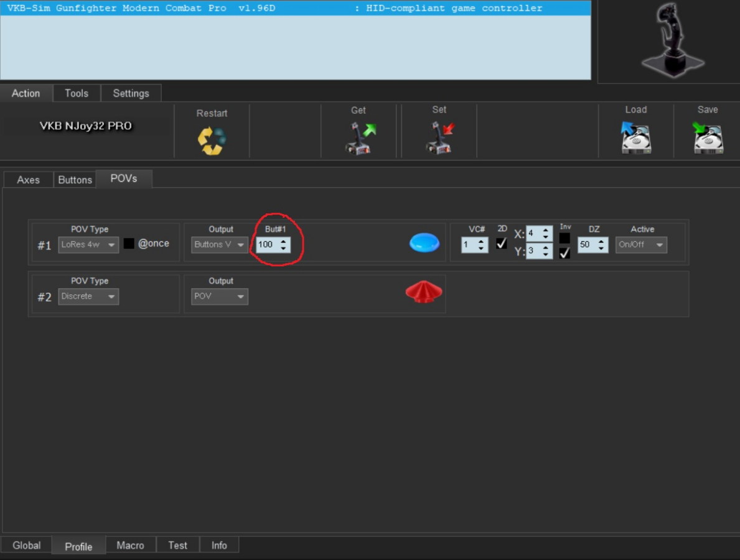Increase the X axis number
Screen dimensions: 740x560
click(x=546, y=230)
